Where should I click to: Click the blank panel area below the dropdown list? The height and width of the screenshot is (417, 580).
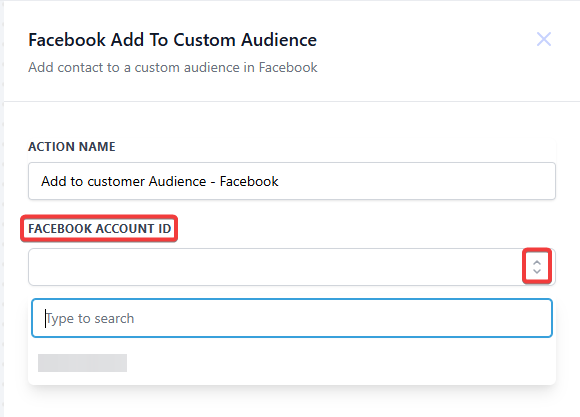(292, 401)
